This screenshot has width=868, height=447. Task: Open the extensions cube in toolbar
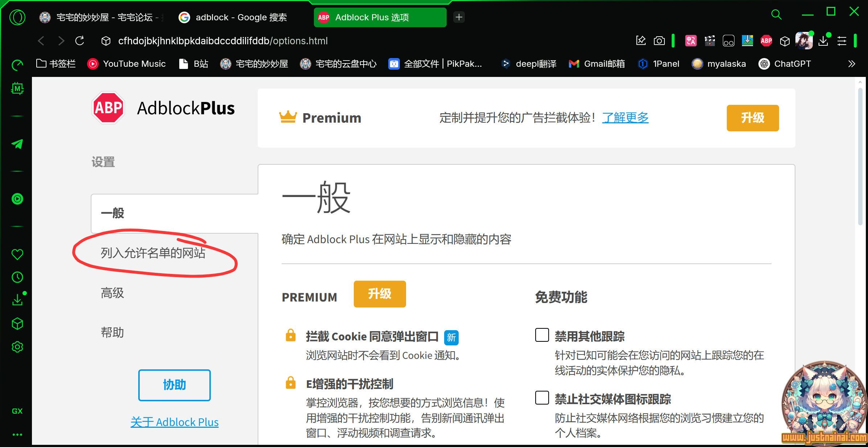(785, 41)
